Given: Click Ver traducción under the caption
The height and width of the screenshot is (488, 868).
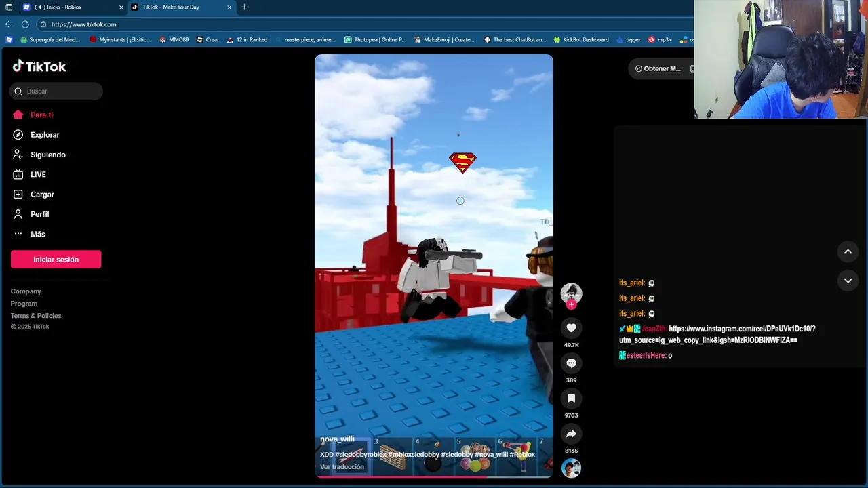Looking at the screenshot, I should click(342, 467).
